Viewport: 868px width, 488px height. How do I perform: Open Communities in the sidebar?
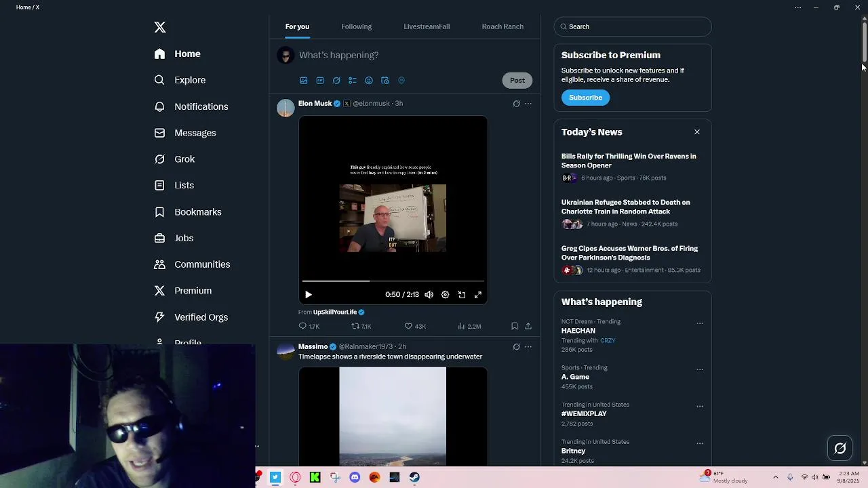click(192, 264)
